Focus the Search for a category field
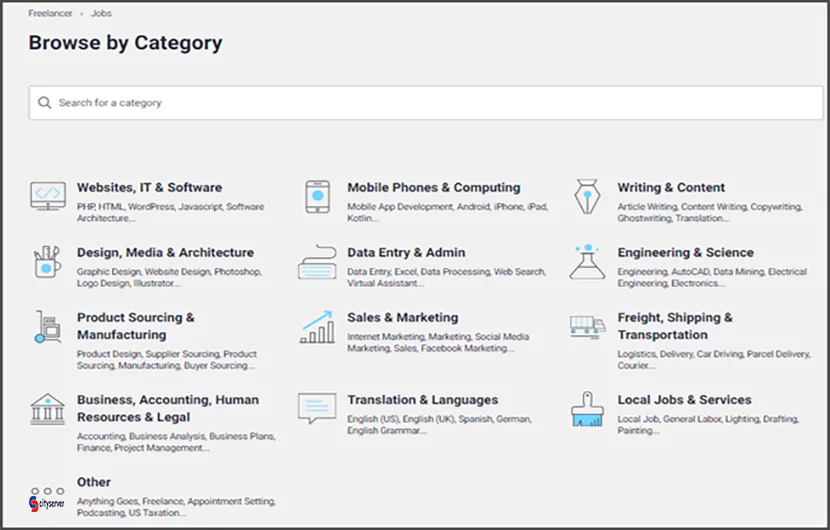The height and width of the screenshot is (530, 830). point(426,103)
